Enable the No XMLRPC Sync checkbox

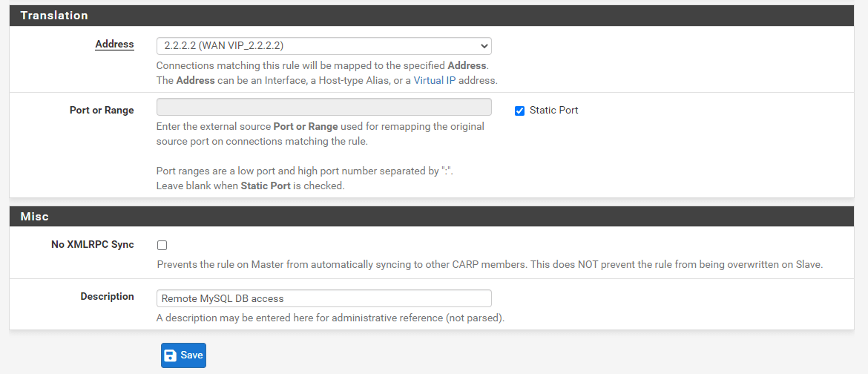click(162, 246)
